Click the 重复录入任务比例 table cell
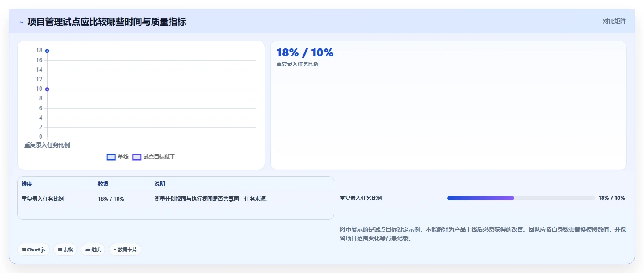Screen dimensions: 644x273 click(43, 199)
